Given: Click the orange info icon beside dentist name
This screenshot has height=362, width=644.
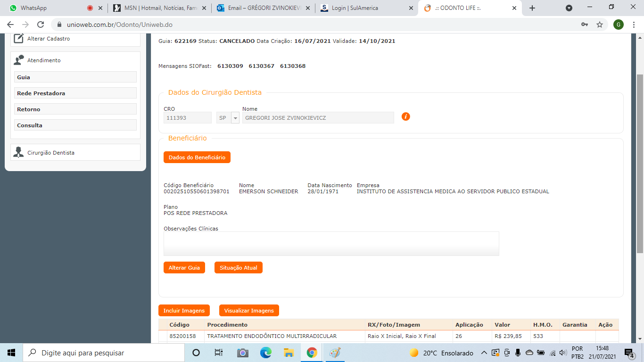Looking at the screenshot, I should pos(405,116).
